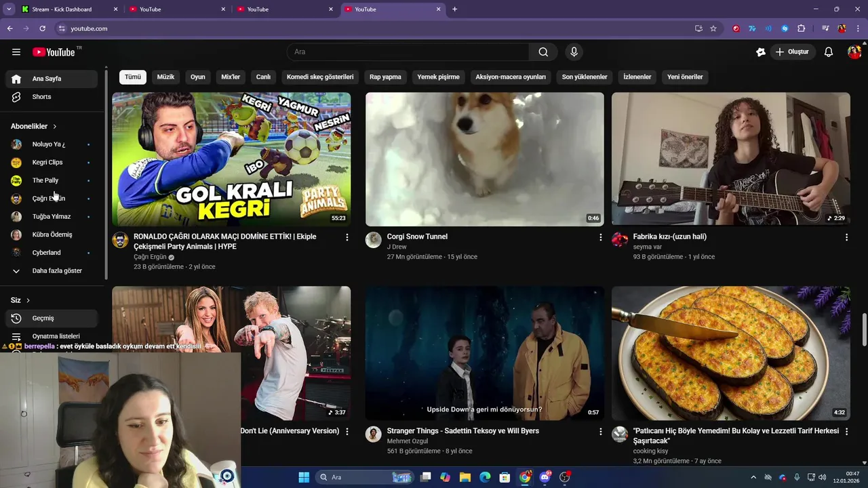Click Mehmet Ozgul channel avatar
The width and height of the screenshot is (868, 488).
point(374,434)
